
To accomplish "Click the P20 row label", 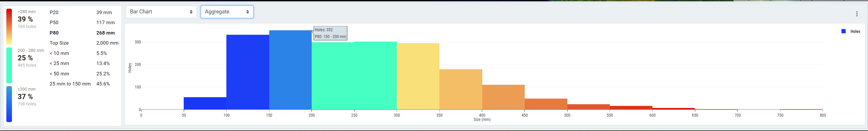I will (x=54, y=12).
